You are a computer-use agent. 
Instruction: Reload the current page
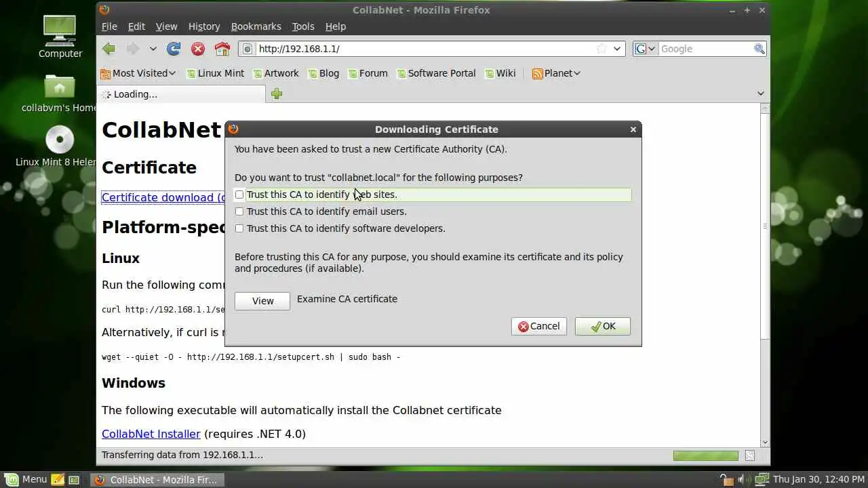coord(174,49)
